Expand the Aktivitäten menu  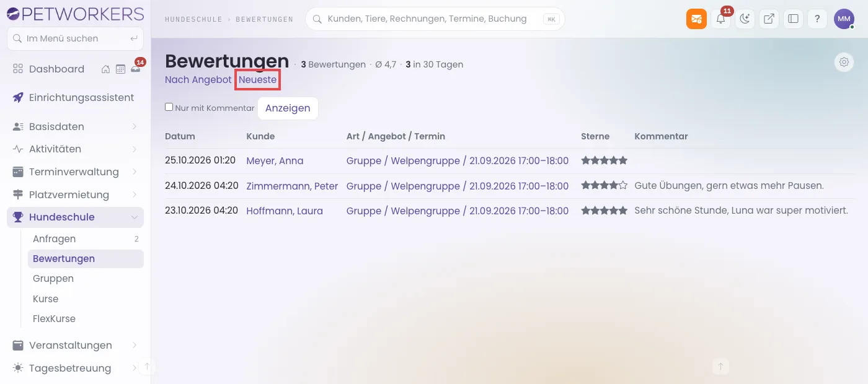(75, 149)
